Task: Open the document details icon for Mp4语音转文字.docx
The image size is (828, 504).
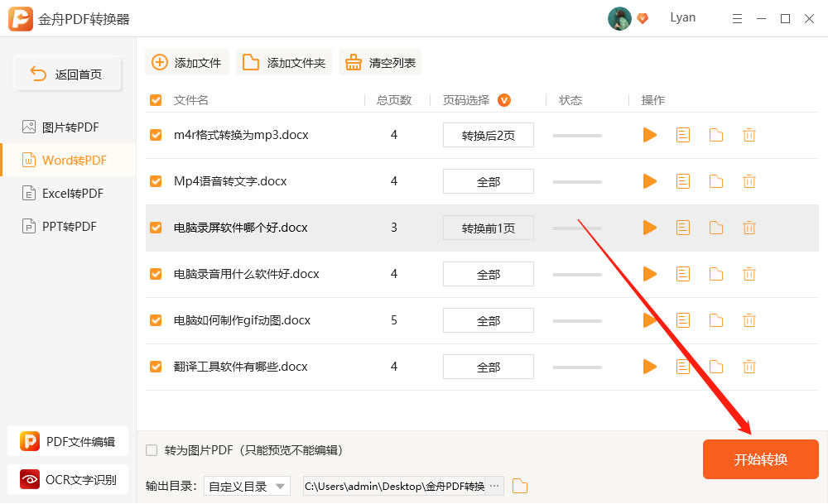Action: (683, 181)
